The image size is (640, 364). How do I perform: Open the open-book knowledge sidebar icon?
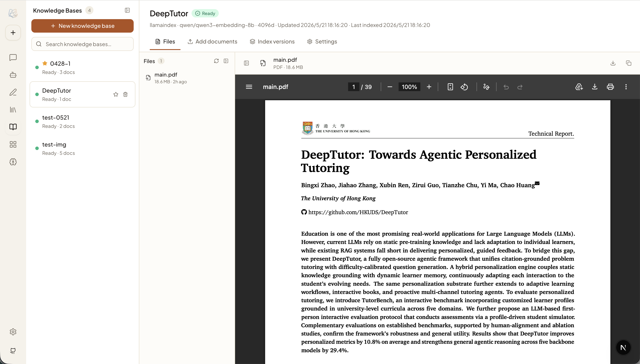[x=13, y=127]
